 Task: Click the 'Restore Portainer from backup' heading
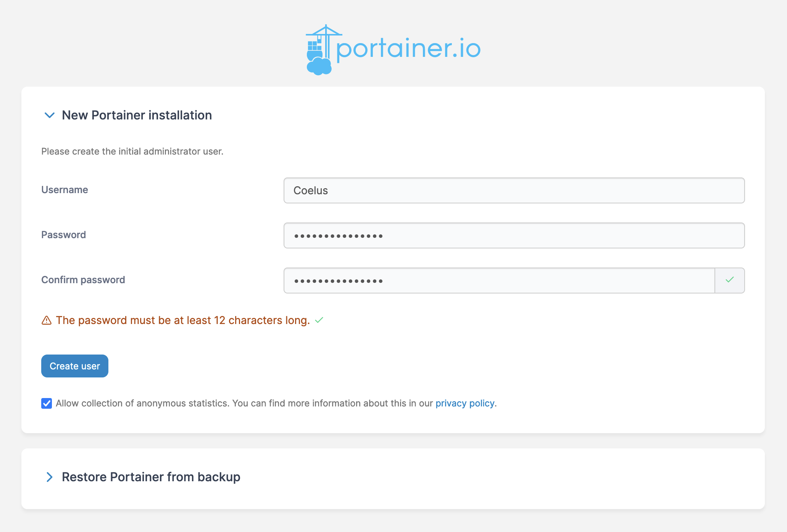coord(151,477)
